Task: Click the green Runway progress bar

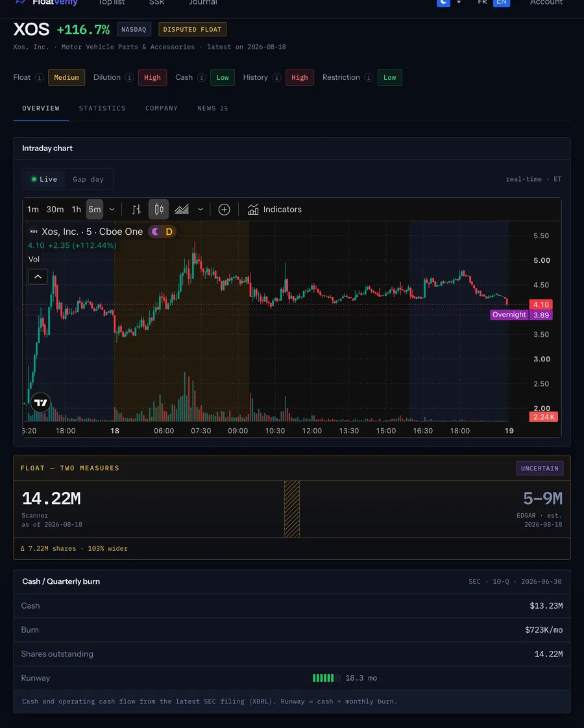Action: click(x=326, y=678)
